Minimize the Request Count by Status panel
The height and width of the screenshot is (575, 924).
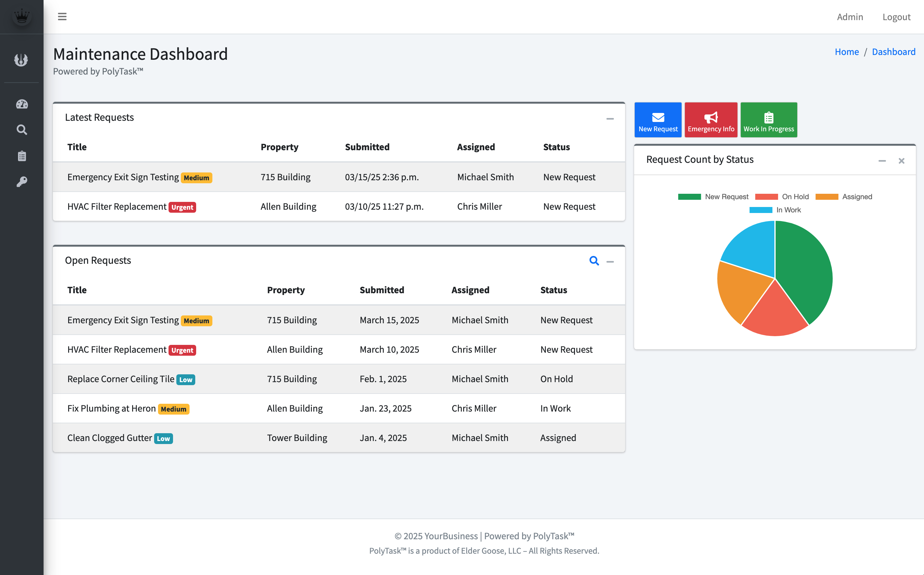pos(882,160)
